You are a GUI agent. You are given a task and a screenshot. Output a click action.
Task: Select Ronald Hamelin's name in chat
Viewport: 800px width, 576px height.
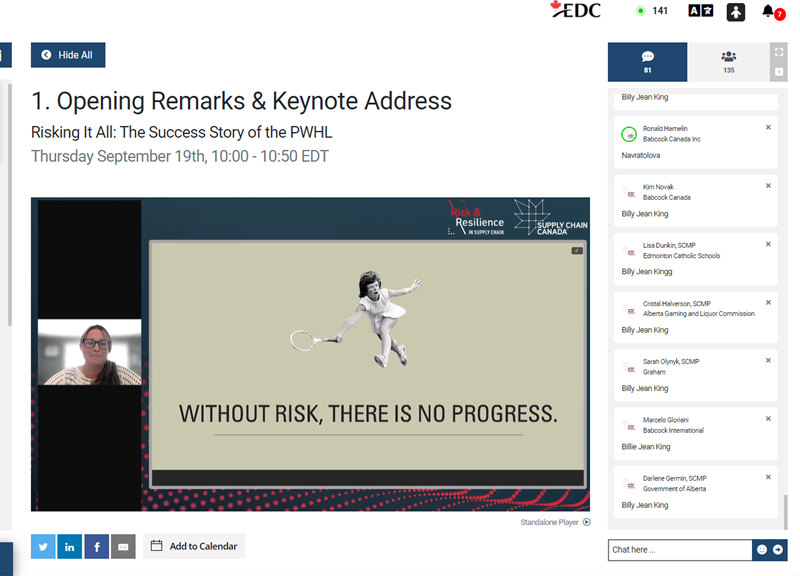(x=665, y=129)
